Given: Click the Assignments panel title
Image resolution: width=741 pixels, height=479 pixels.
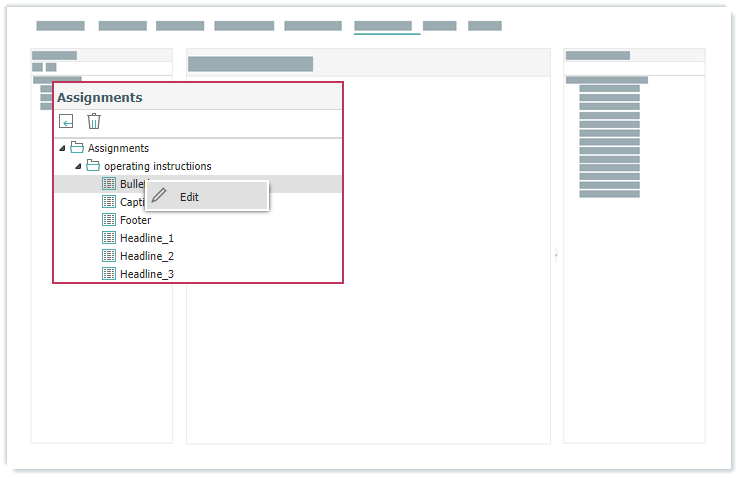Looking at the screenshot, I should (x=99, y=98).
